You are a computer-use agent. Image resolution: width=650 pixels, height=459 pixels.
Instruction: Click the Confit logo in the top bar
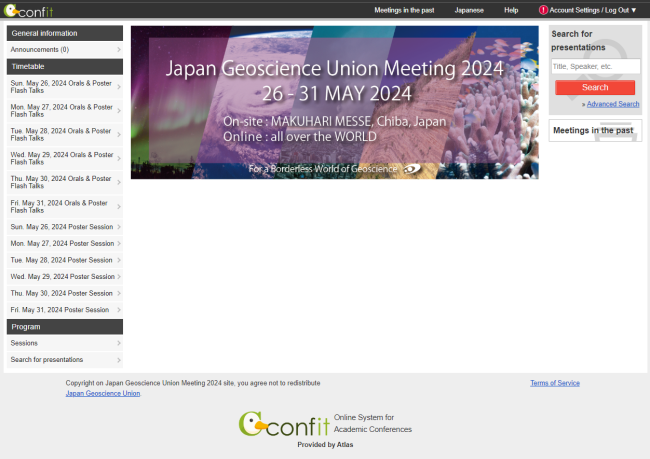click(x=29, y=11)
